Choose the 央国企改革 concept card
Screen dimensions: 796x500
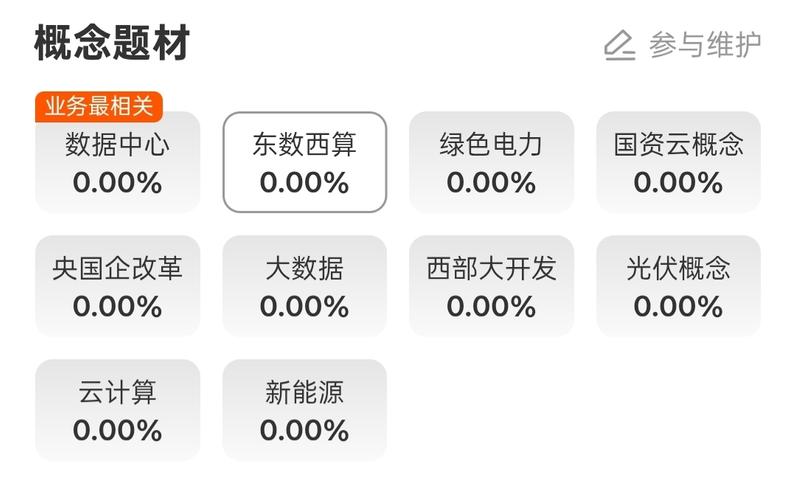117,286
